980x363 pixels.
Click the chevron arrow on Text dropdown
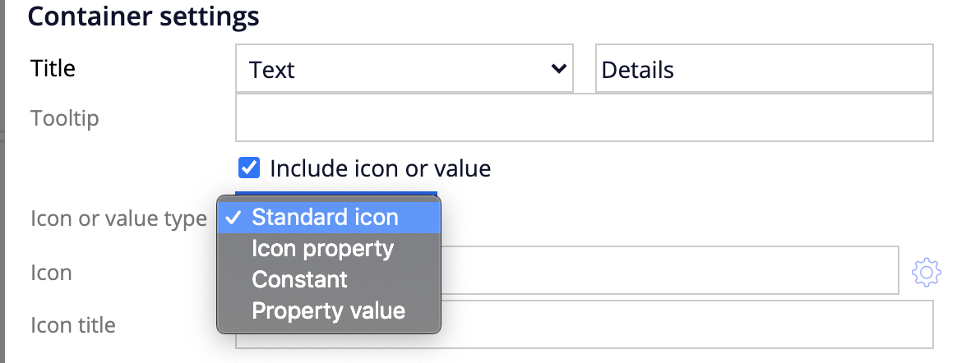click(x=558, y=68)
